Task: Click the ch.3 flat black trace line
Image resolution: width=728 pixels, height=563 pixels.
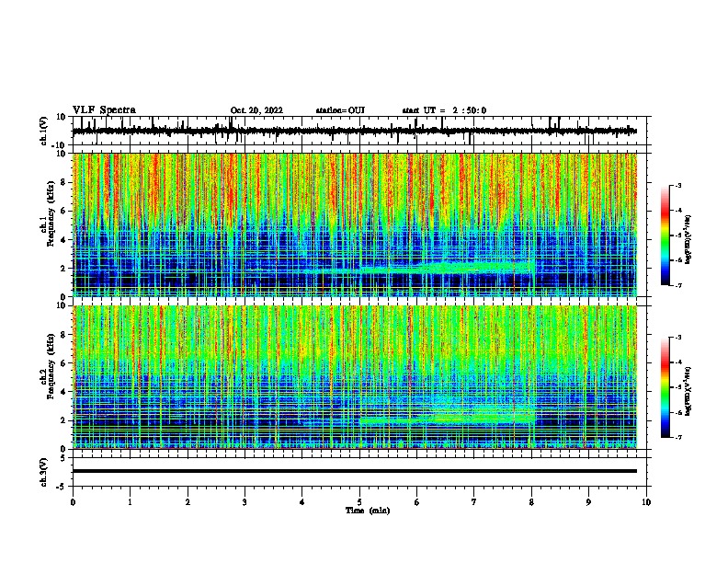Action: (355, 471)
